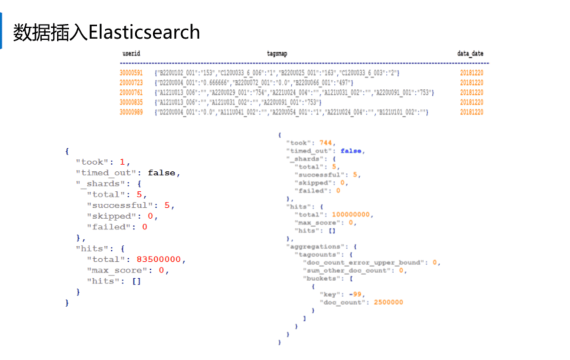Click the hits total value 100000000
The height and width of the screenshot is (360, 570).
coord(351,215)
